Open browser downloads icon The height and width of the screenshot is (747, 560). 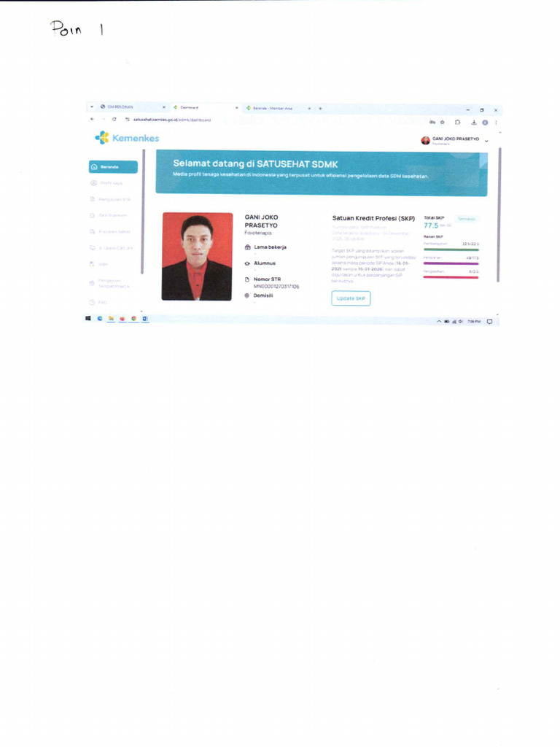(474, 123)
